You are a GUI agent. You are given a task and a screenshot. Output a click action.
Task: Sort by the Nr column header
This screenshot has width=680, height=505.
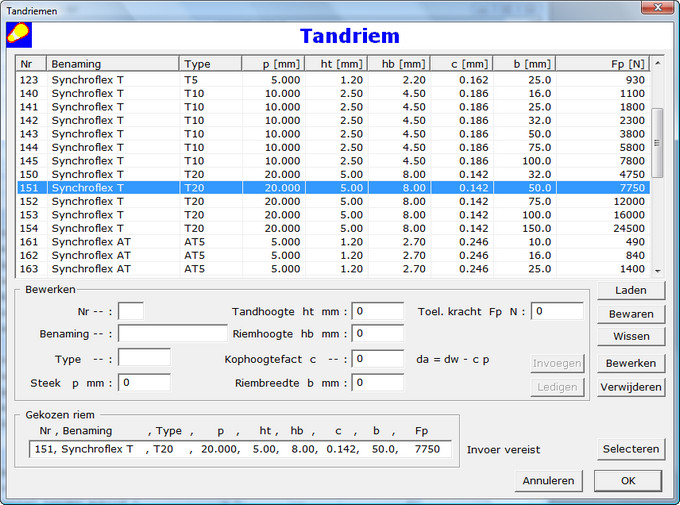coord(31,64)
